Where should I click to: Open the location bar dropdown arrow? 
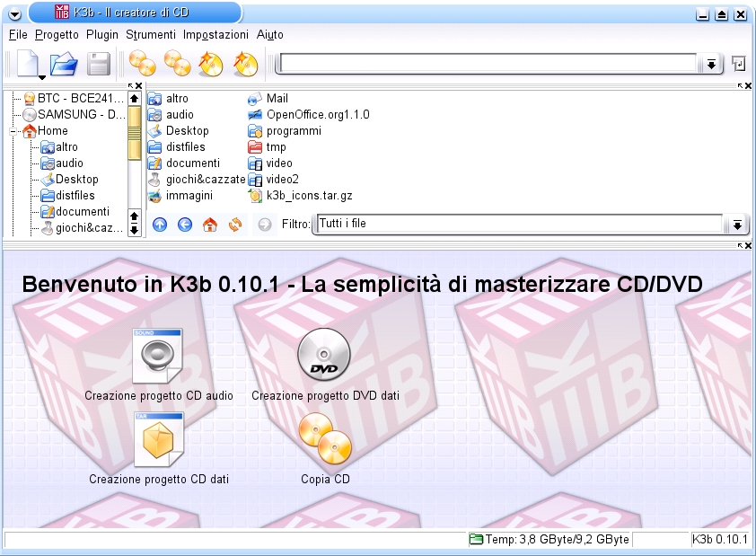[x=711, y=64]
